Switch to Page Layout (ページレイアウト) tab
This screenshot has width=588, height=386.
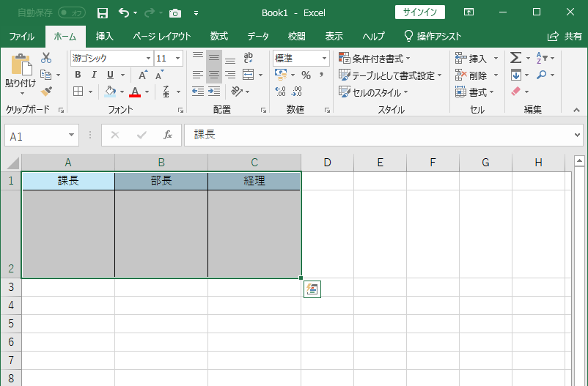tap(162, 37)
